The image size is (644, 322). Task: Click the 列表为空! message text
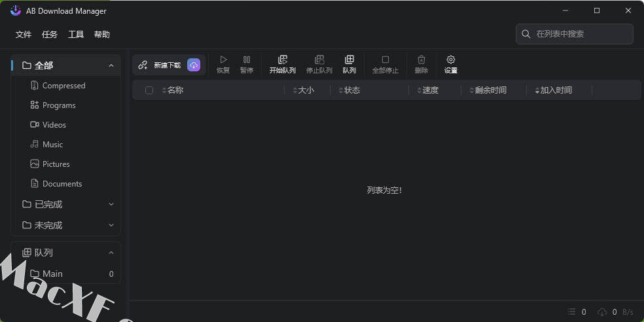(x=384, y=190)
